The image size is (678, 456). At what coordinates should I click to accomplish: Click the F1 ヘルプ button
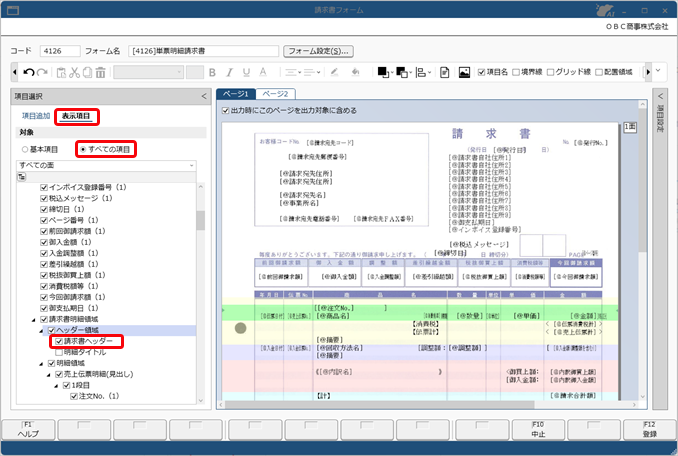(x=28, y=430)
